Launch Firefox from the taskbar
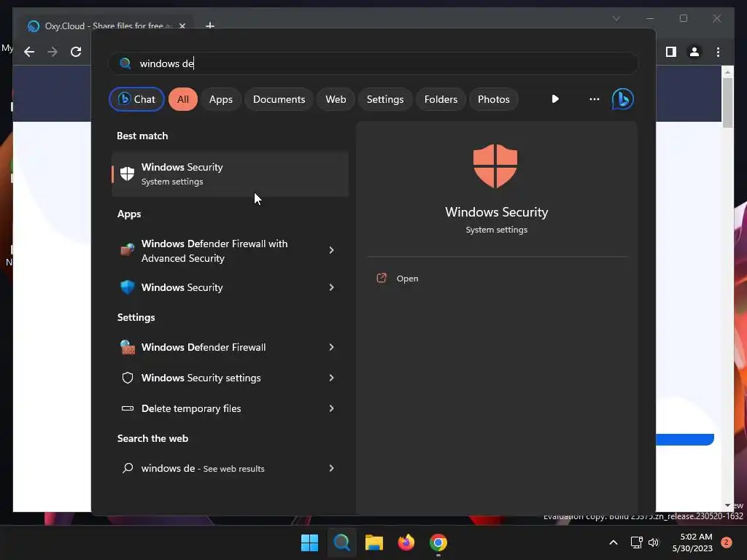The width and height of the screenshot is (747, 560). click(x=406, y=542)
